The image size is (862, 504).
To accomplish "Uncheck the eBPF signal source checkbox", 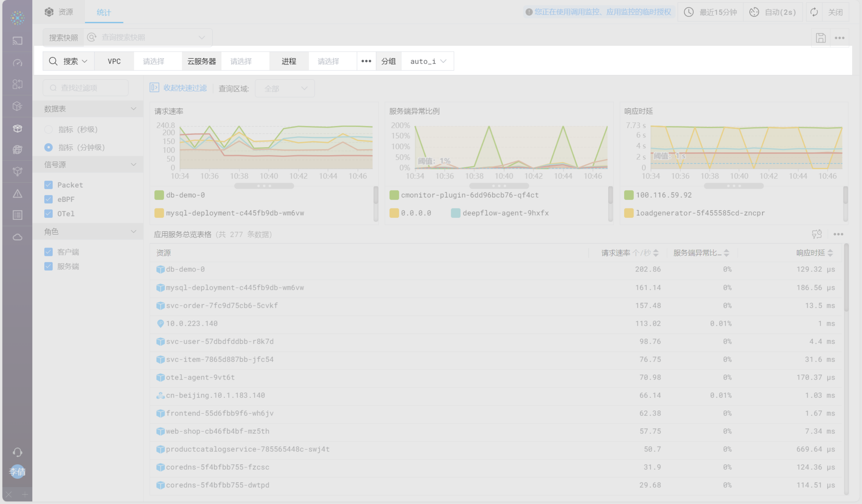I will coord(48,199).
